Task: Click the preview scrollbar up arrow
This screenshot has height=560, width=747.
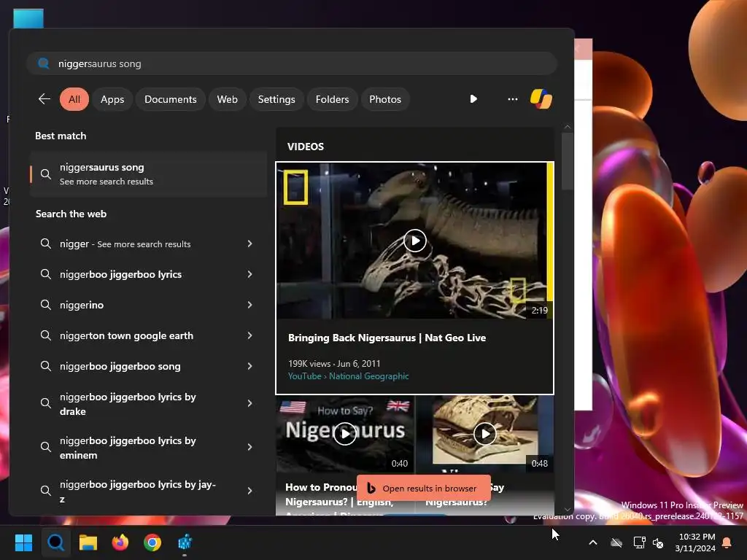Action: [x=567, y=127]
